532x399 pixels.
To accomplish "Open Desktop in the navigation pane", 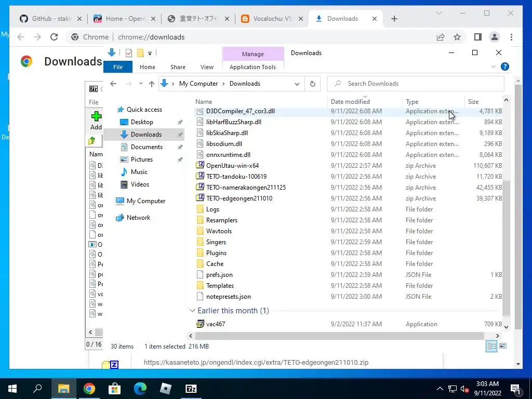I will click(142, 122).
